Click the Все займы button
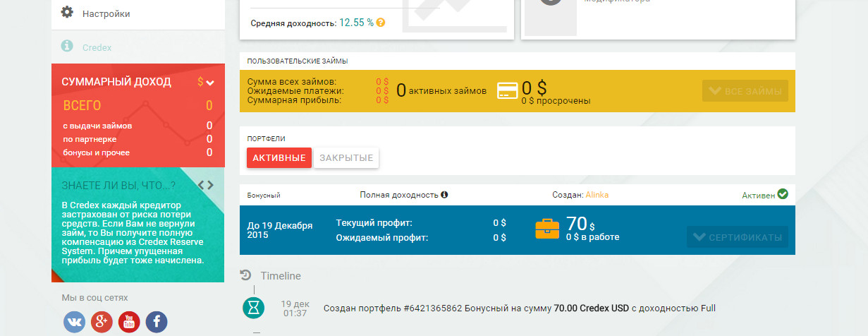868x336 pixels. click(x=745, y=91)
